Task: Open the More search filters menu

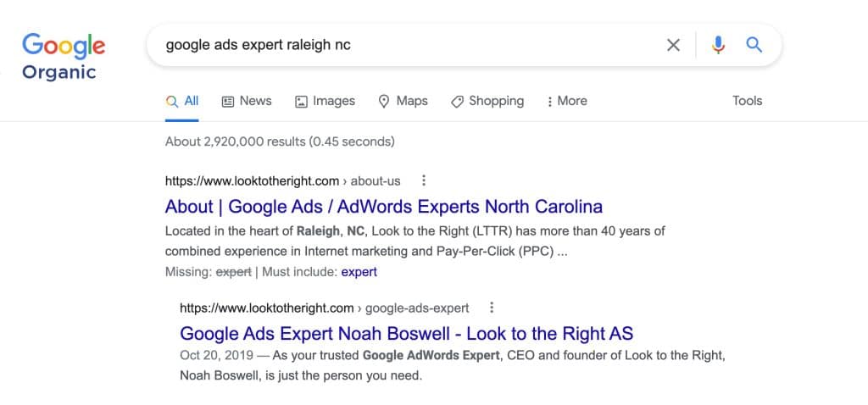Action: [567, 101]
